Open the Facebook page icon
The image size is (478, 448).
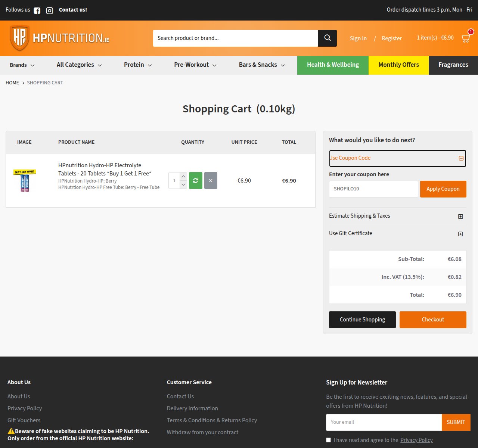[37, 10]
